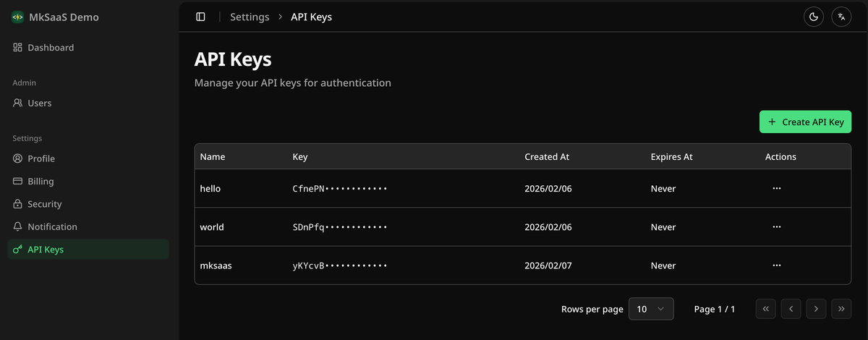Open the Billing settings page
868x340 pixels.
tap(41, 182)
